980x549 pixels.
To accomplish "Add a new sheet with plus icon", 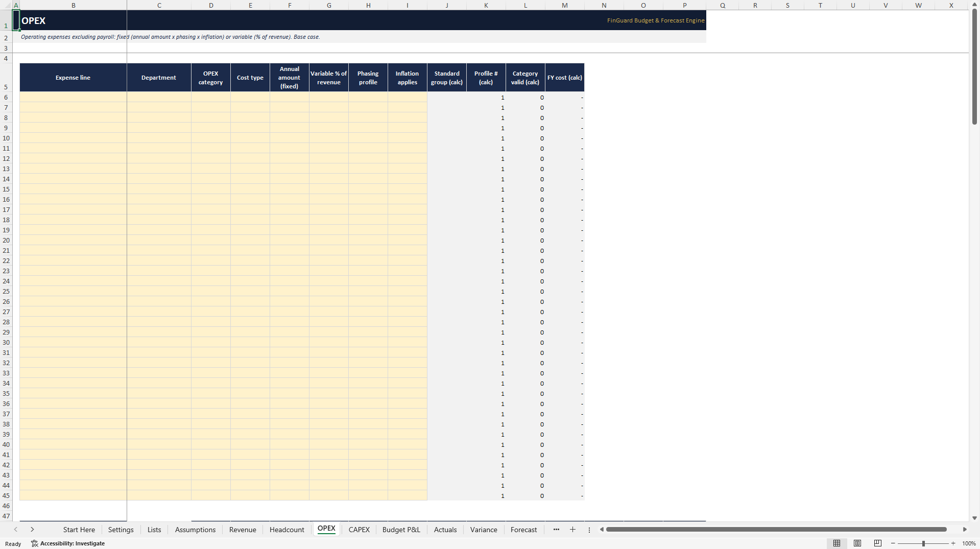I will (572, 530).
